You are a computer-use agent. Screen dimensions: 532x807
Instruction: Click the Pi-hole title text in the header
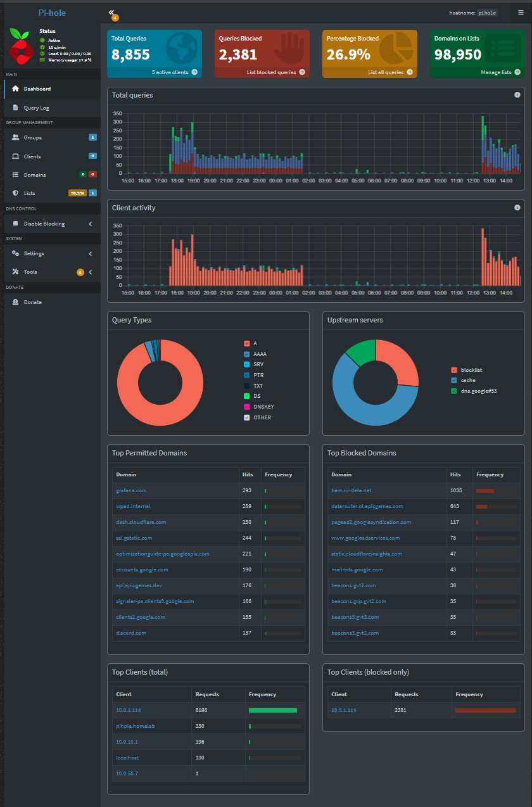tap(52, 12)
